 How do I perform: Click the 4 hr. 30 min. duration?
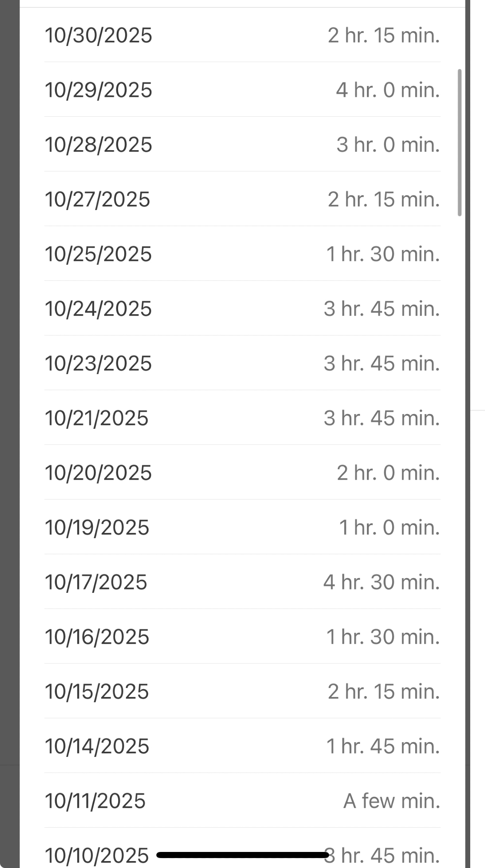[x=381, y=582]
